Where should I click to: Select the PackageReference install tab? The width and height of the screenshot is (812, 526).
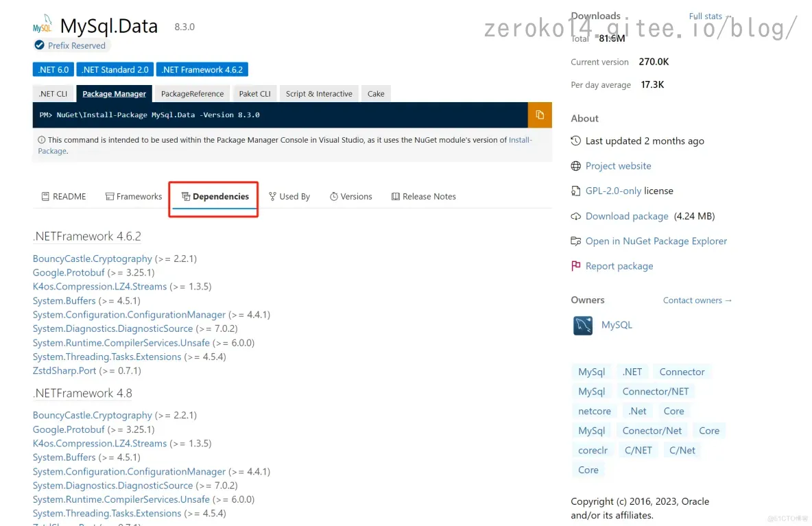point(192,94)
